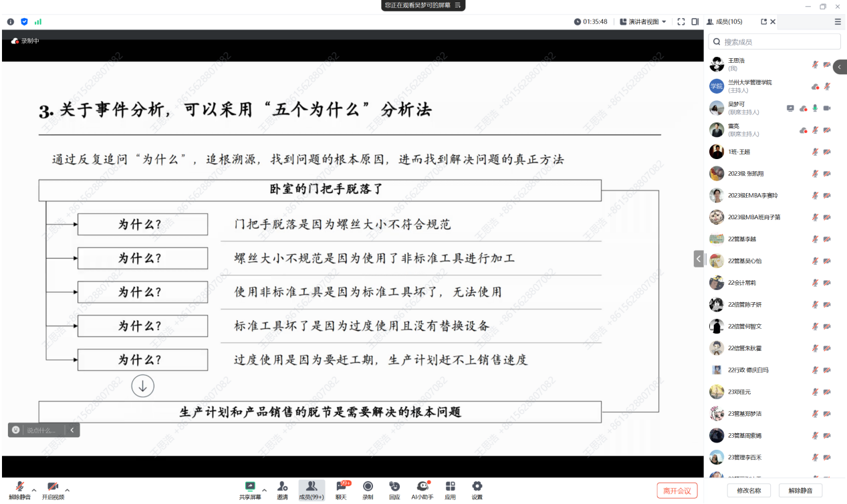
Task: Open the 回应 (Reactions) icon
Action: (394, 489)
